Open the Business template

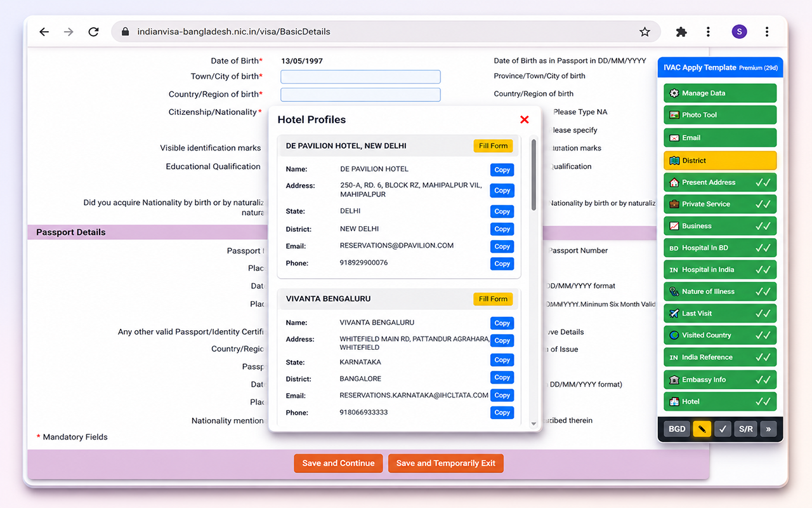point(720,226)
